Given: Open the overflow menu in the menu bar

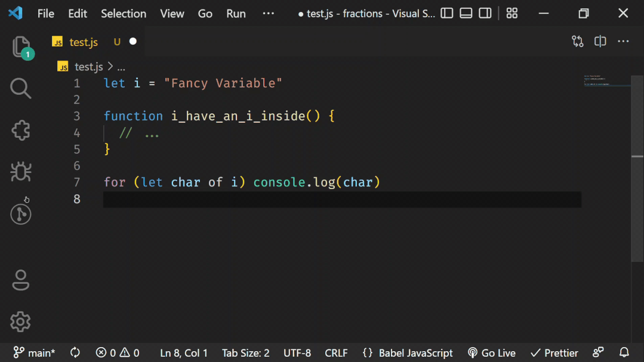Looking at the screenshot, I should [x=268, y=13].
